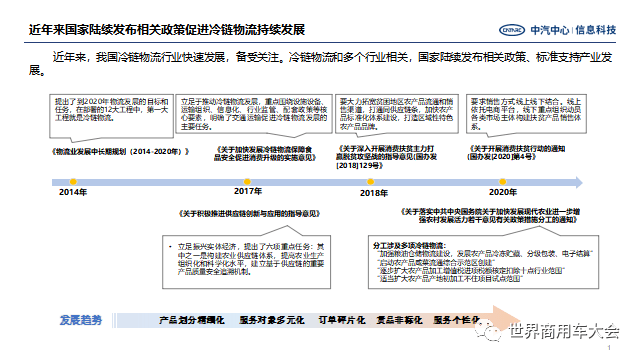Click policy title 《关于落实中共中央国务院关于加快发展现代农业…》
The width and height of the screenshot is (640, 360).
(490, 216)
